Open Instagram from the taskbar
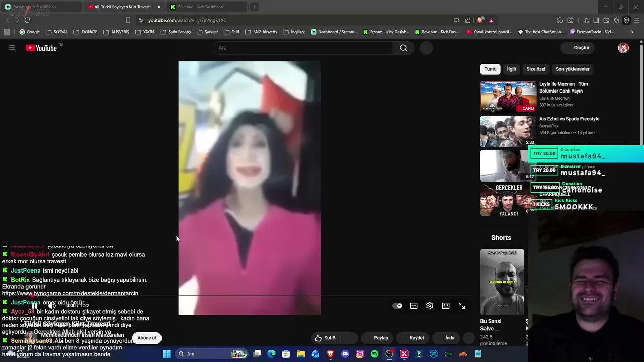The height and width of the screenshot is (362, 644). tap(360, 354)
